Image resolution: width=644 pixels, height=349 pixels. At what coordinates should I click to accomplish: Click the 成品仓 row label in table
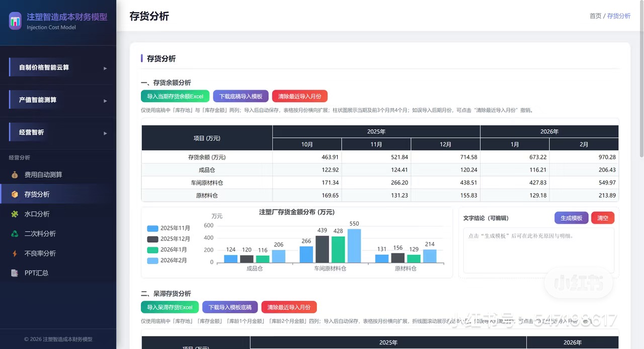207,170
